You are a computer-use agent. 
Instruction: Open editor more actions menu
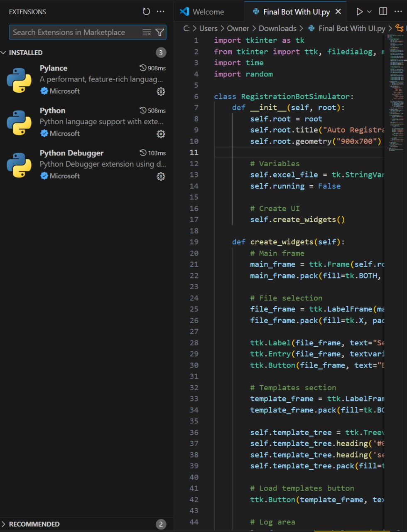point(398,12)
